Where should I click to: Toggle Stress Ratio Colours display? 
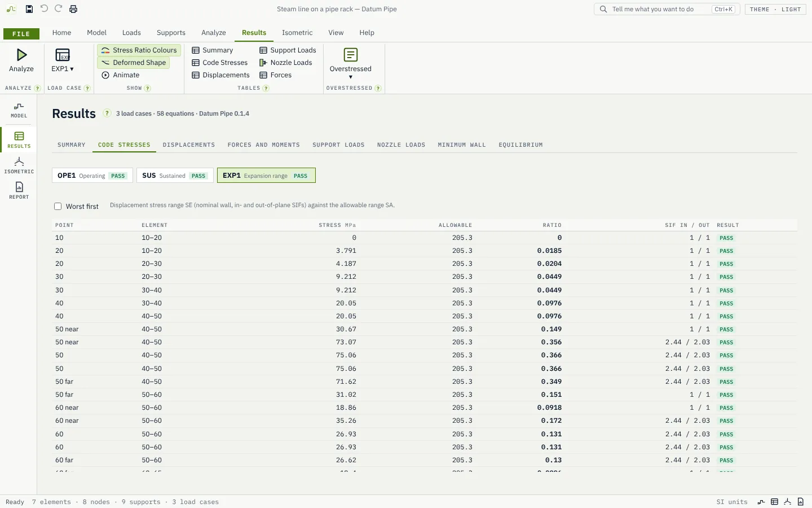click(x=139, y=50)
